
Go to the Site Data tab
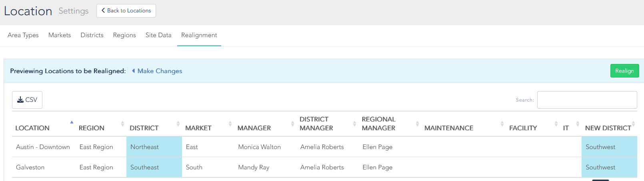[158, 35]
